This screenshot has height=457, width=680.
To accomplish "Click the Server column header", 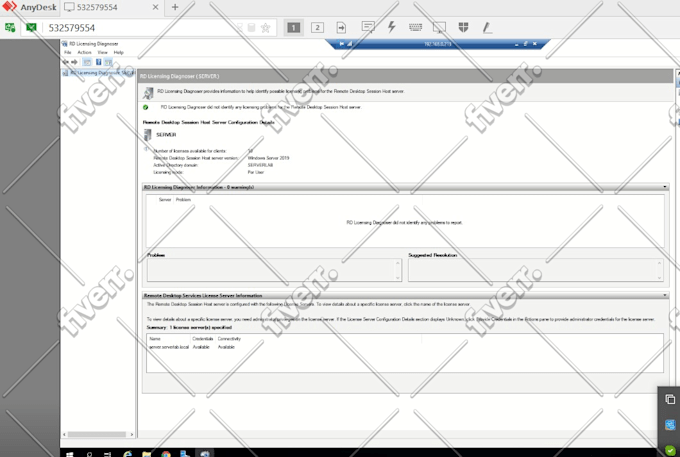I will click(x=165, y=199).
